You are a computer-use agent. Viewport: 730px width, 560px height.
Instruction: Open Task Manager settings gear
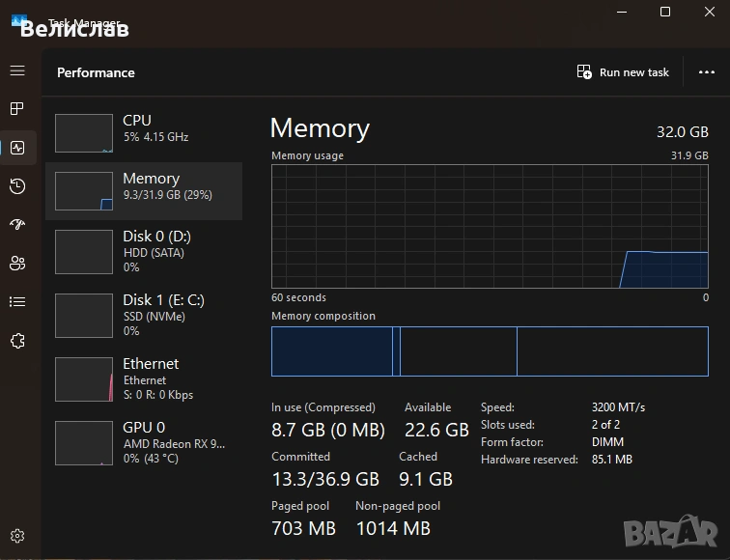pos(17,536)
